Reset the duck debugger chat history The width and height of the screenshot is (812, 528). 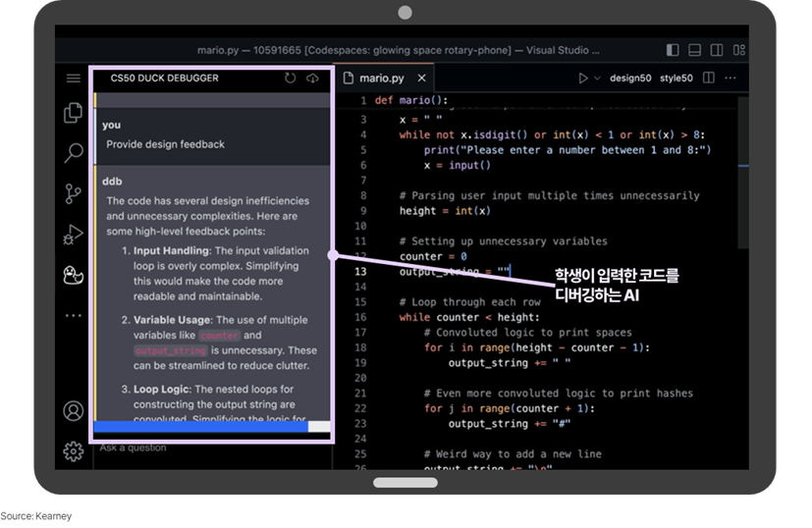[291, 78]
